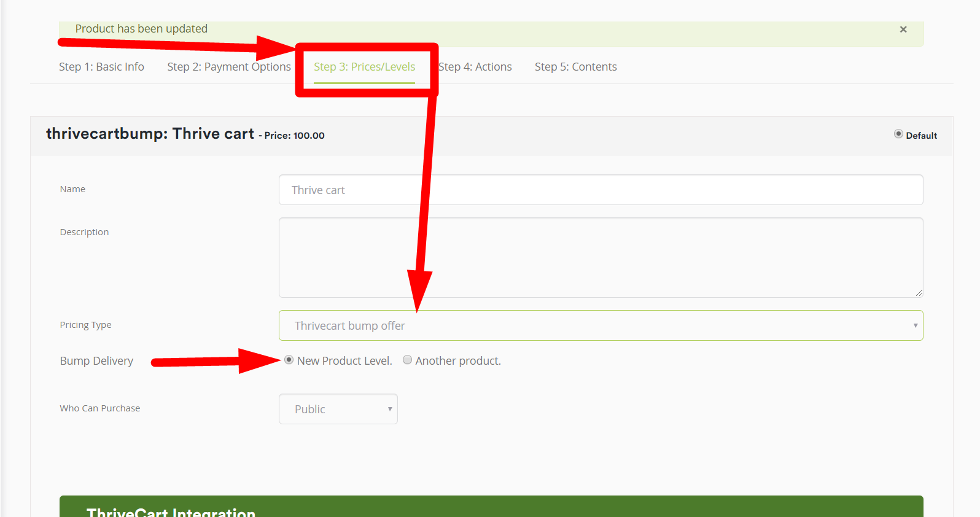This screenshot has width=980, height=517.
Task: Expand the Who Can Purchase dropdown
Action: tap(338, 409)
